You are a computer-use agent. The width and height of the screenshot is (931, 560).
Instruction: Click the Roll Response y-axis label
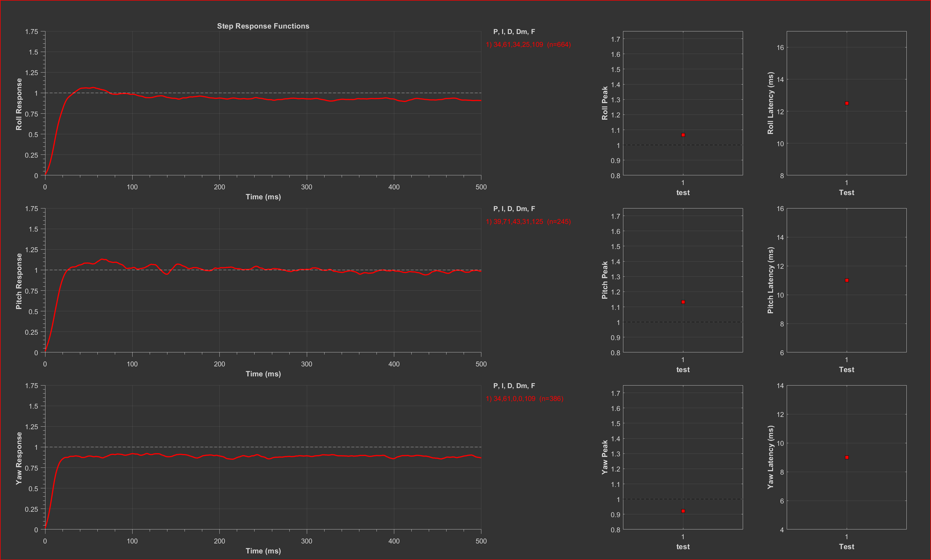pyautogui.click(x=19, y=104)
